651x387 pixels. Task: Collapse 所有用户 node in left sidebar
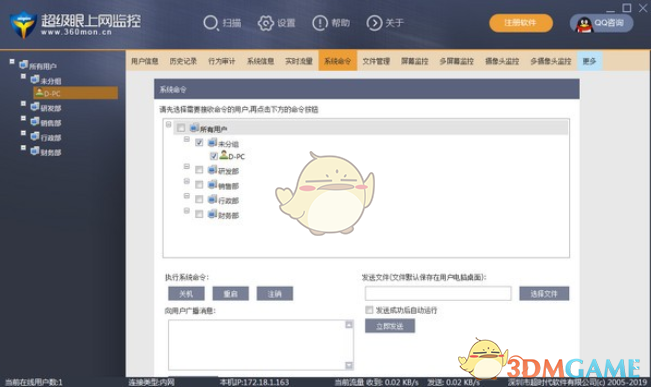[x=12, y=62]
